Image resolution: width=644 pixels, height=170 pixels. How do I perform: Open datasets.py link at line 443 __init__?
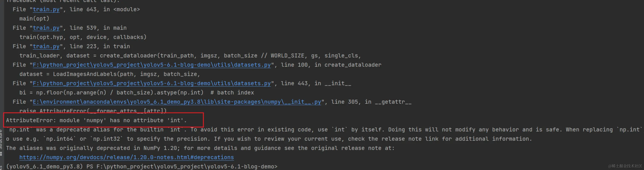pos(151,84)
